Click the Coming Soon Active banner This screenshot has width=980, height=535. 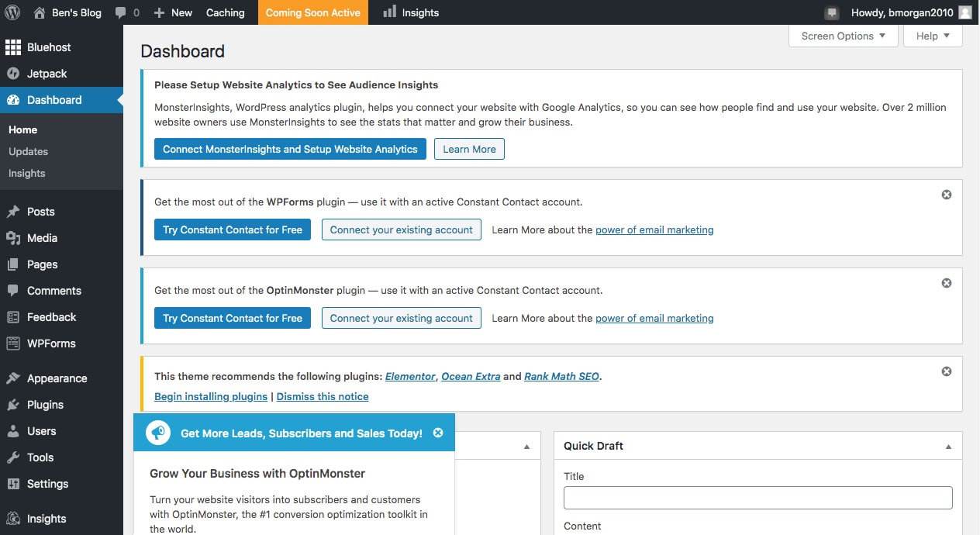click(x=313, y=12)
